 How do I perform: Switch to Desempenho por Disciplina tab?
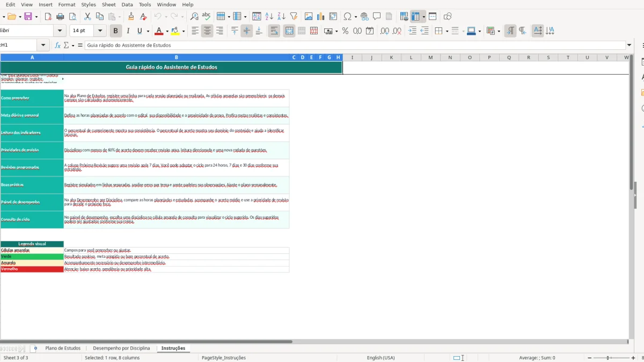click(x=121, y=348)
